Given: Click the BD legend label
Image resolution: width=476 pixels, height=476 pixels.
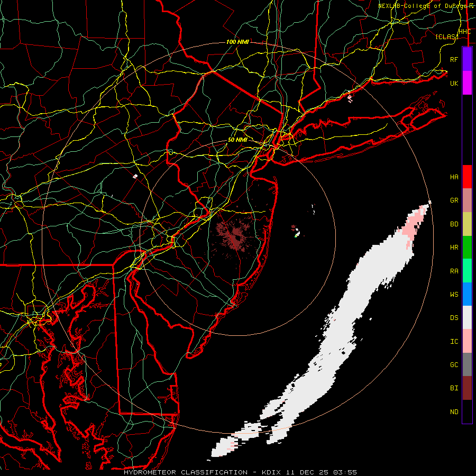Looking at the screenshot, I should point(454,224).
